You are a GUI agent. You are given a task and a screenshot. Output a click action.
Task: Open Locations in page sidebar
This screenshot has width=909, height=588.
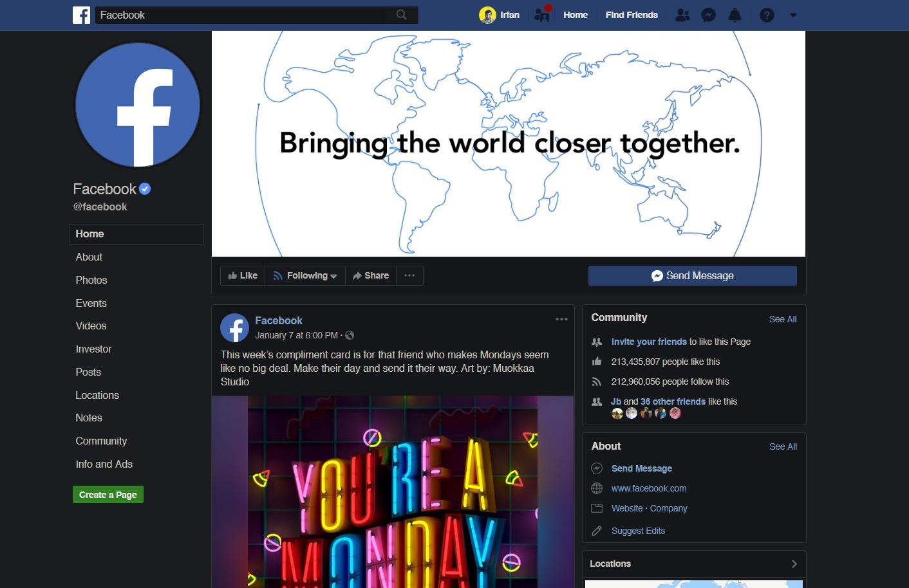click(97, 395)
